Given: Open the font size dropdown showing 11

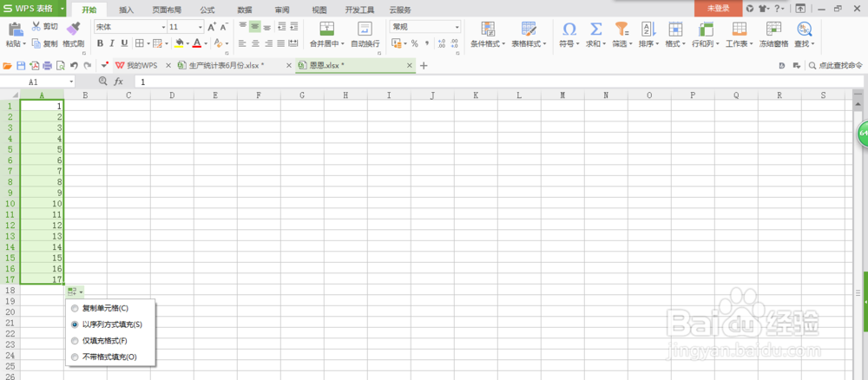Looking at the screenshot, I should 201,27.
